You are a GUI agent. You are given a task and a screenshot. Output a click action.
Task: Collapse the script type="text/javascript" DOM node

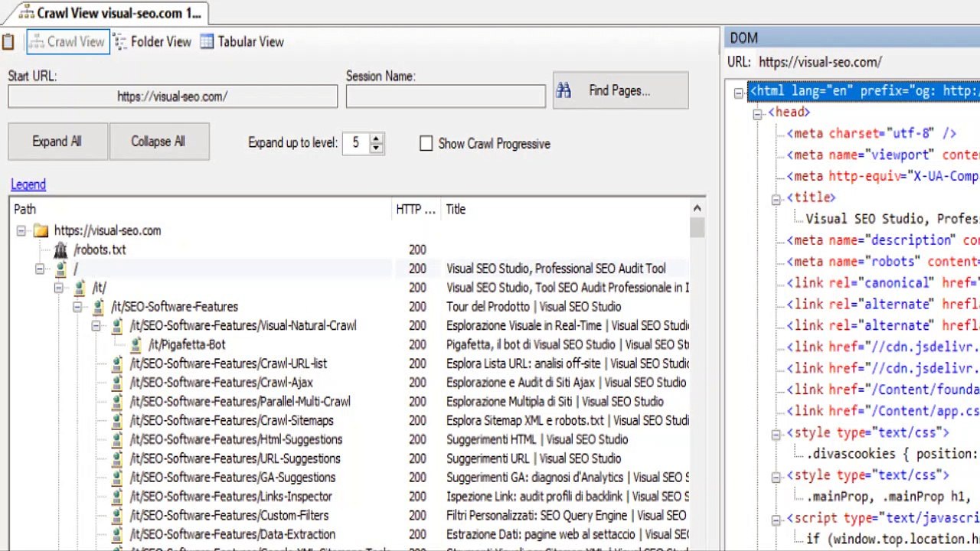[x=776, y=520]
